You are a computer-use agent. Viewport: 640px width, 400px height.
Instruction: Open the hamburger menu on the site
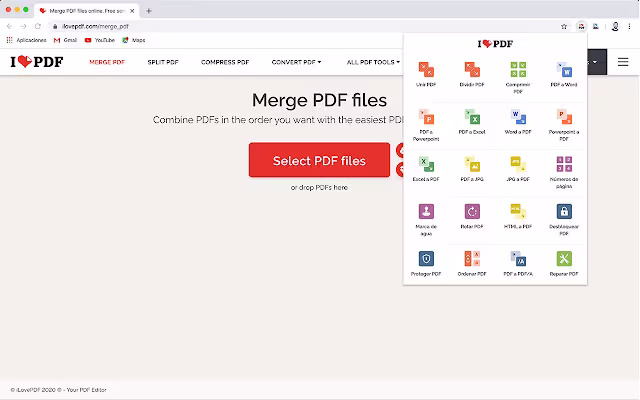coord(623,62)
